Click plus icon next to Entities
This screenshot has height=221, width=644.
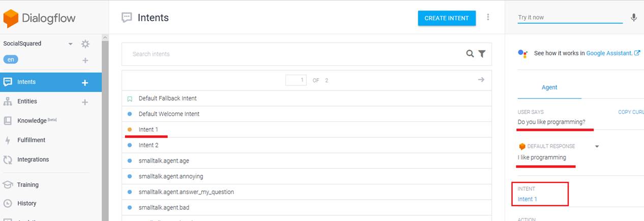85,102
